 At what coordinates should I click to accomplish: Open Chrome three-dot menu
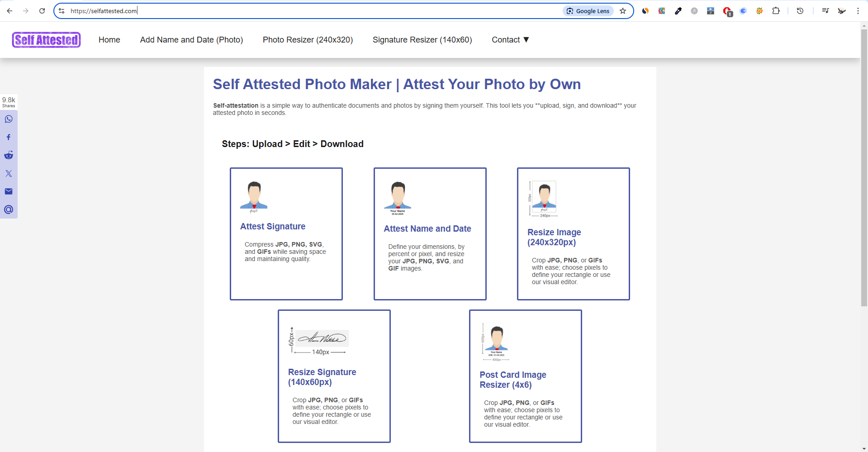858,11
